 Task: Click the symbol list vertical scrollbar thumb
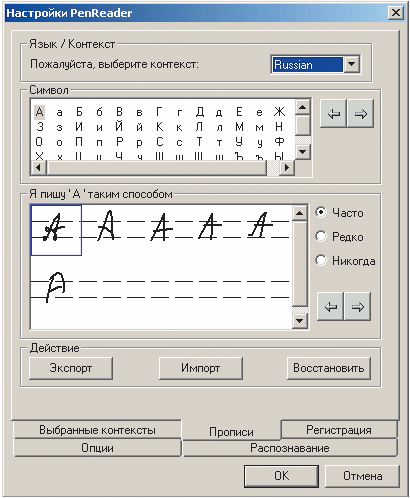(303, 125)
